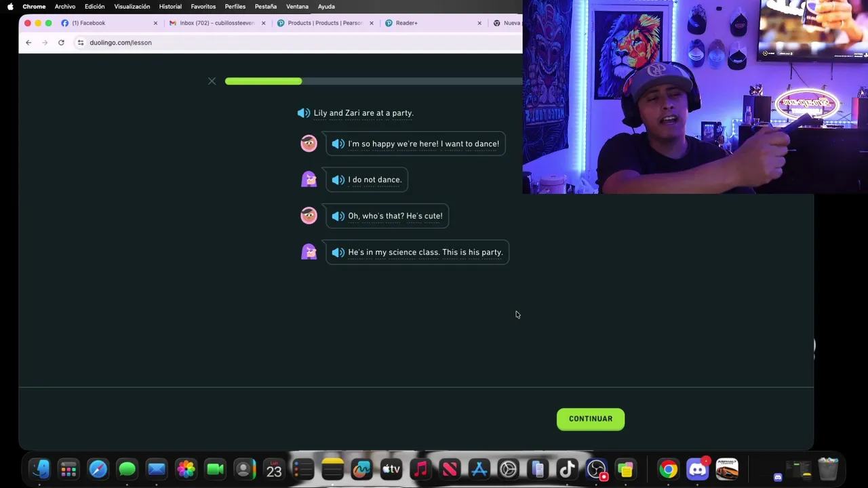Viewport: 868px width, 488px height.
Task: Play audio for 'I do not dance.' line
Action: tap(338, 180)
